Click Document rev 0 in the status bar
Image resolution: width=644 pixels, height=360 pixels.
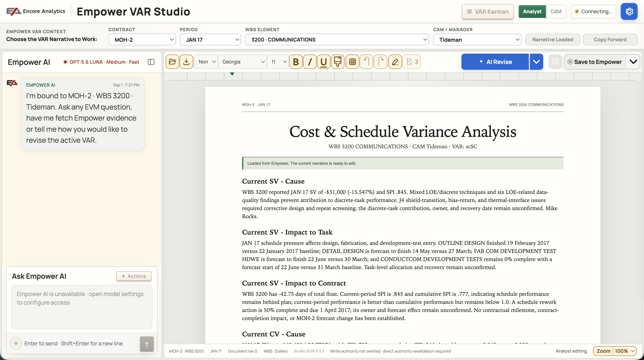point(242,351)
